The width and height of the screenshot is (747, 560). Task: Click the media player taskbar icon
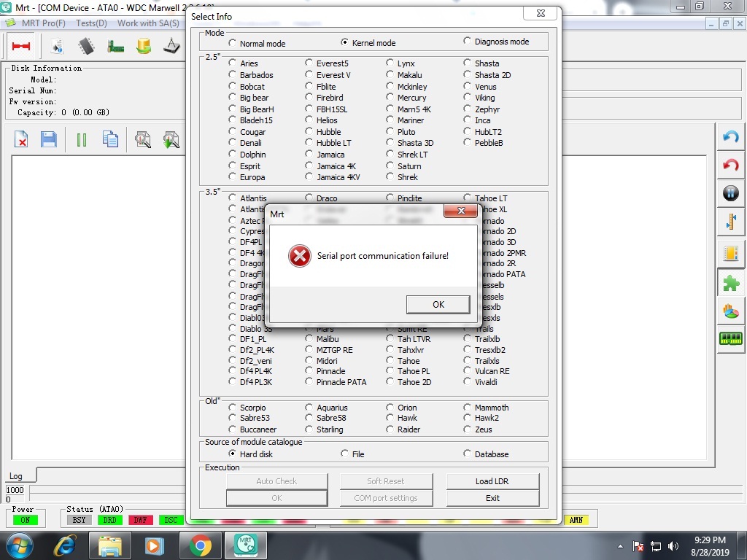click(x=155, y=545)
